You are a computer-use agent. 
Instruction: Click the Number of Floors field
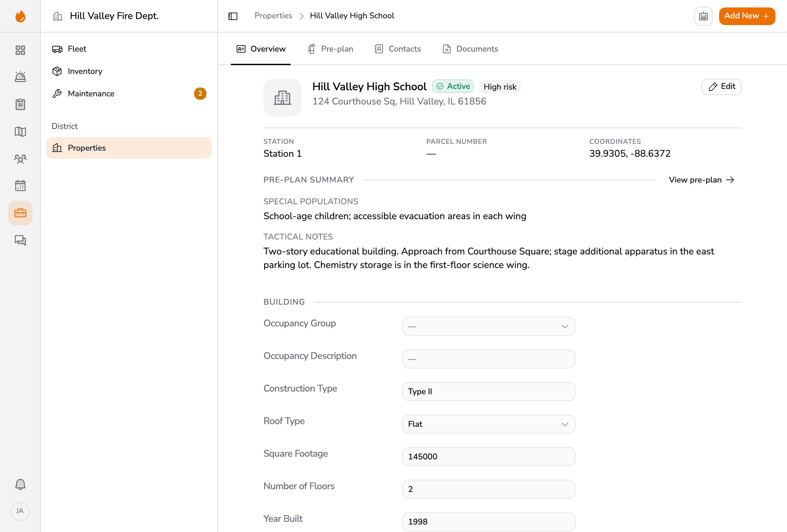click(489, 489)
